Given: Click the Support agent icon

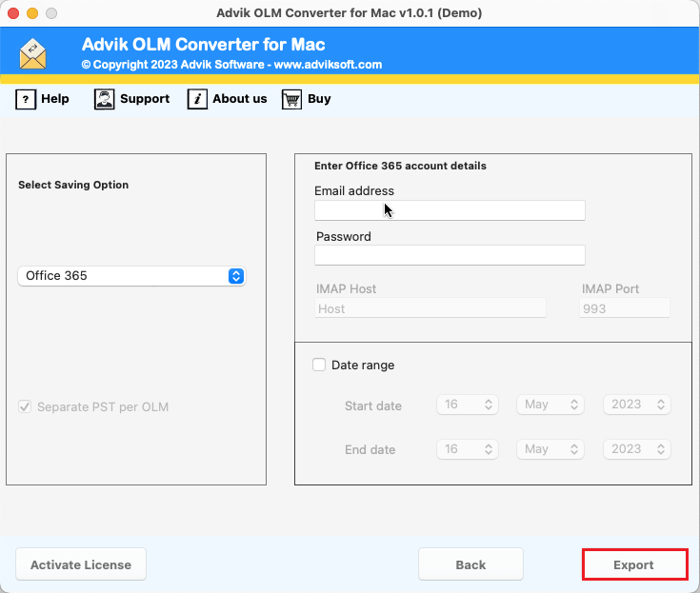Looking at the screenshot, I should (104, 99).
